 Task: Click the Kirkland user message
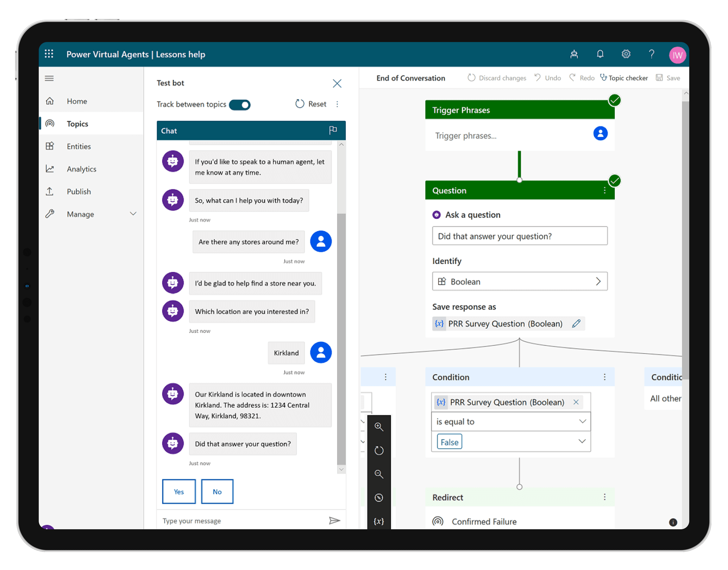pos(286,353)
